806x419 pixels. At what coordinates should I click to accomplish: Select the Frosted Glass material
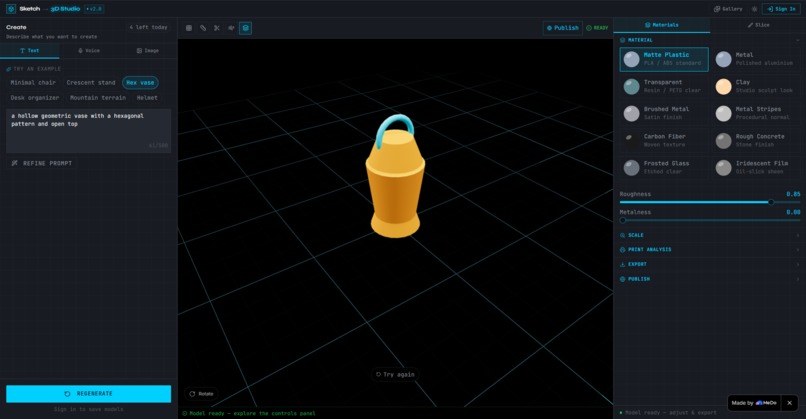664,168
